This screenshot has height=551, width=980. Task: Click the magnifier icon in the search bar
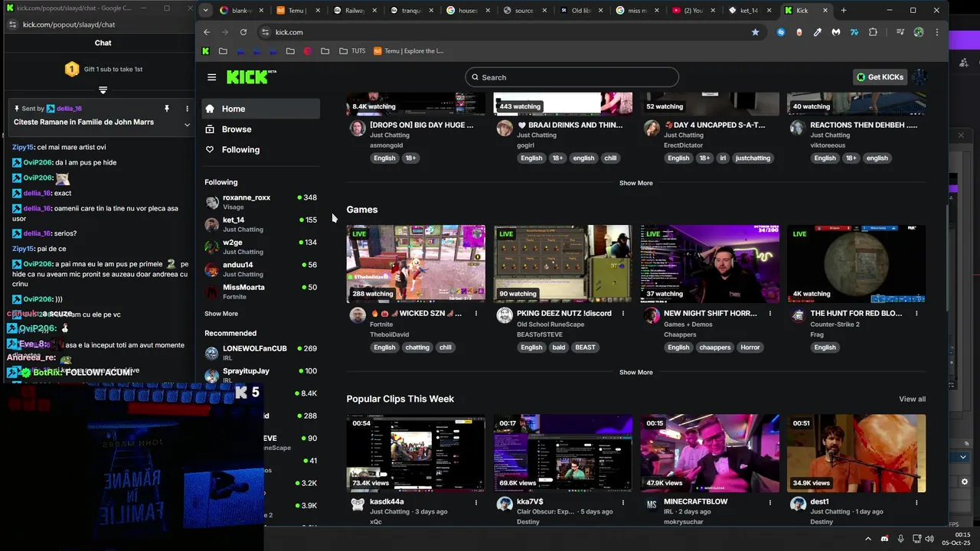(475, 77)
